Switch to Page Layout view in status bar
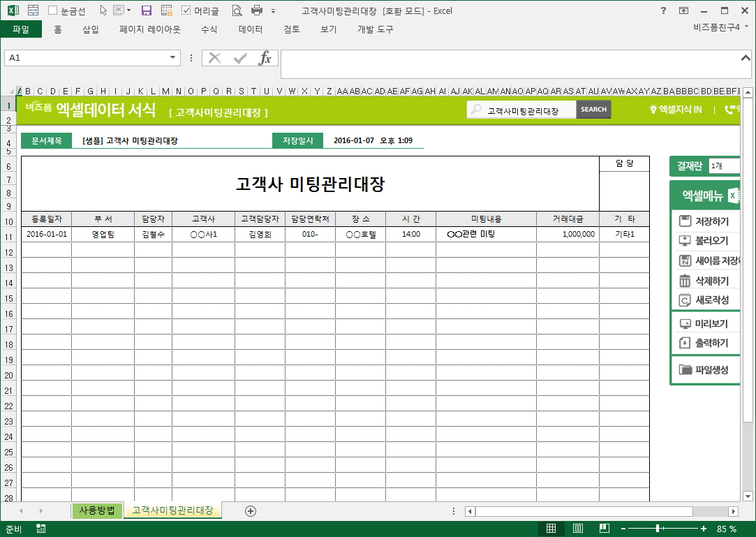The image size is (756, 537). pos(578,529)
